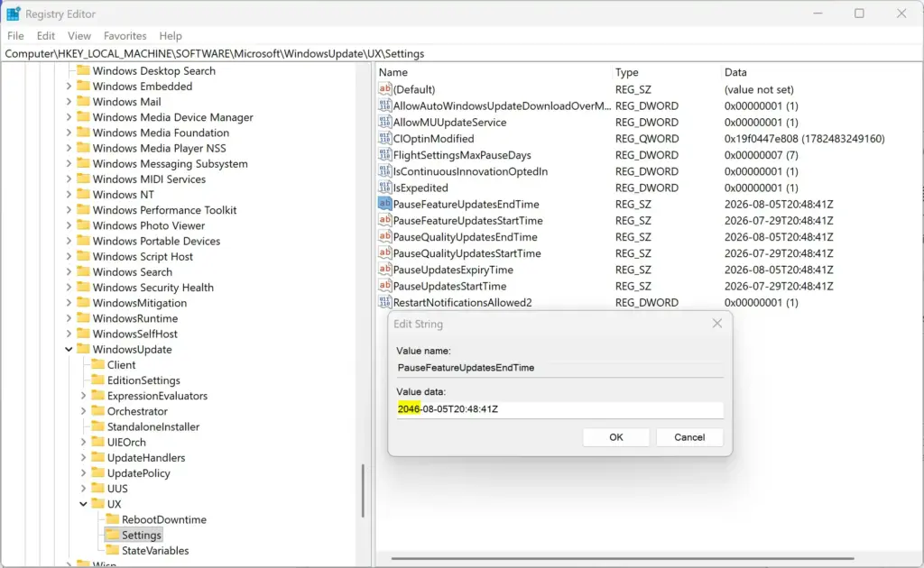Open the File menu
The height and width of the screenshot is (568, 924).
tap(15, 36)
